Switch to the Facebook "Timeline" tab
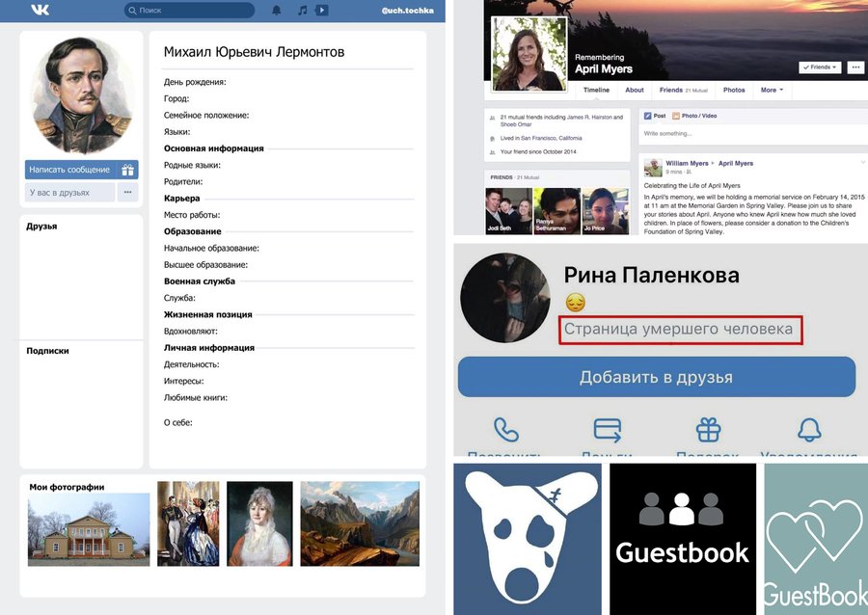 (x=596, y=90)
